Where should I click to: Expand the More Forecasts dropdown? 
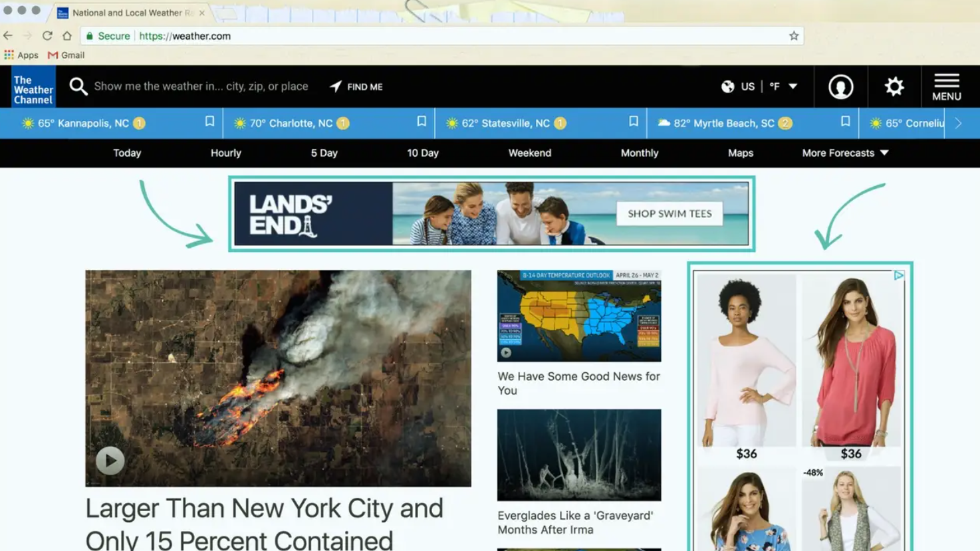coord(843,153)
